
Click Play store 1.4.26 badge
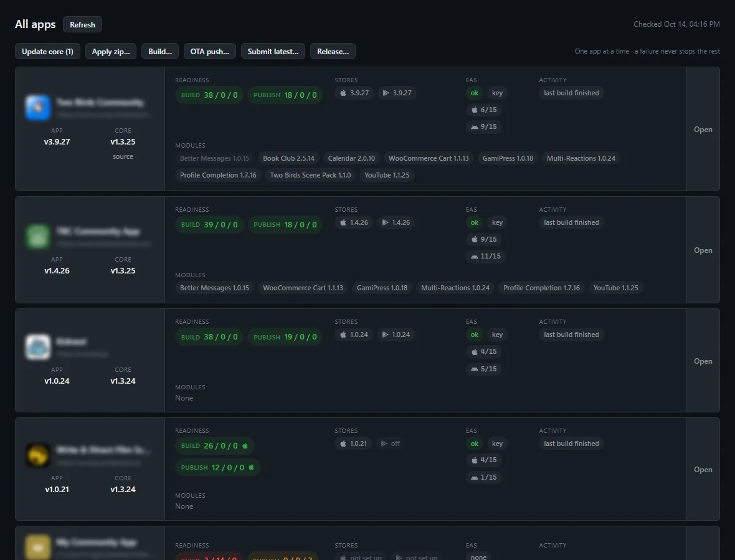(x=396, y=222)
